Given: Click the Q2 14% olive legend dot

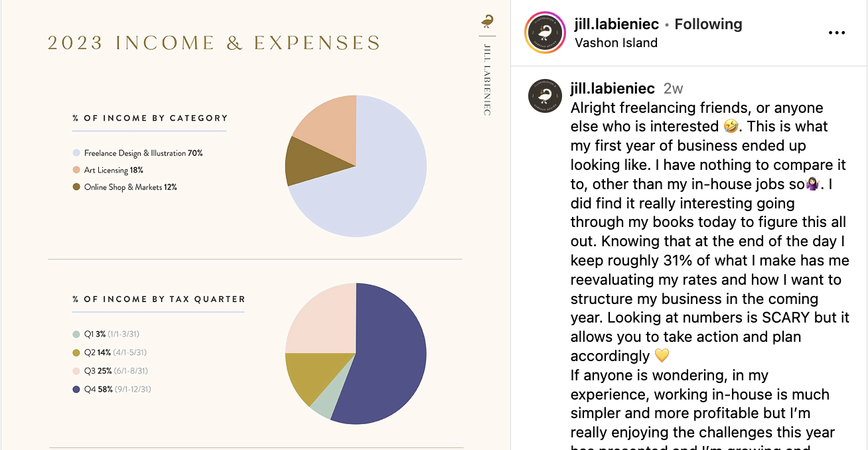Looking at the screenshot, I should [x=75, y=352].
